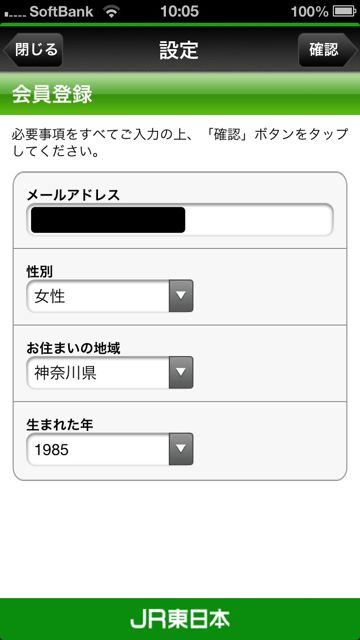Tap the 閉じる back button
The width and height of the screenshot is (360, 640).
tap(33, 50)
